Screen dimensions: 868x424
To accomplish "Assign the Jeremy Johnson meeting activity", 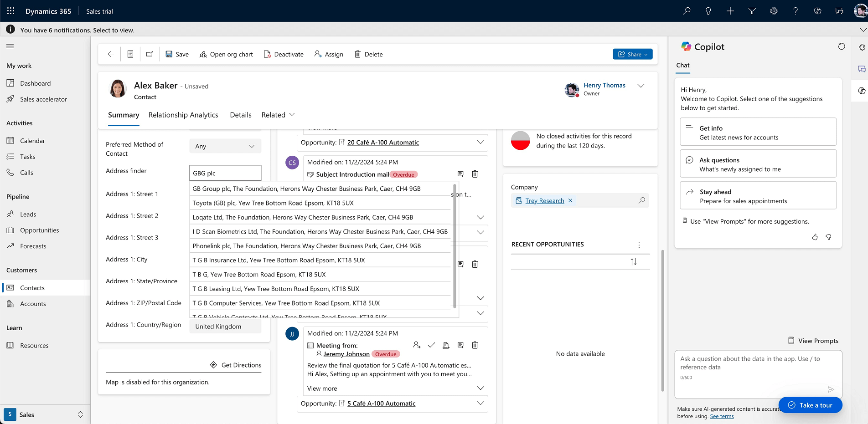I will 417,345.
